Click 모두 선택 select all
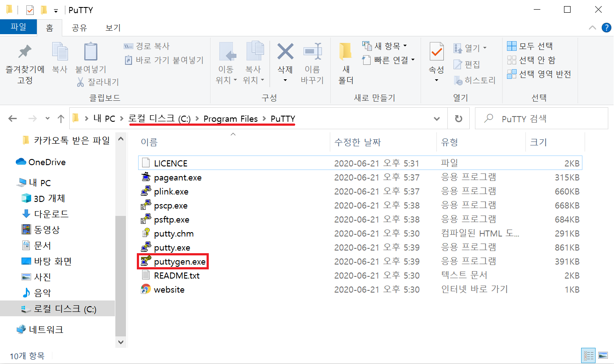Viewport: 614px width, 364px height. click(530, 46)
